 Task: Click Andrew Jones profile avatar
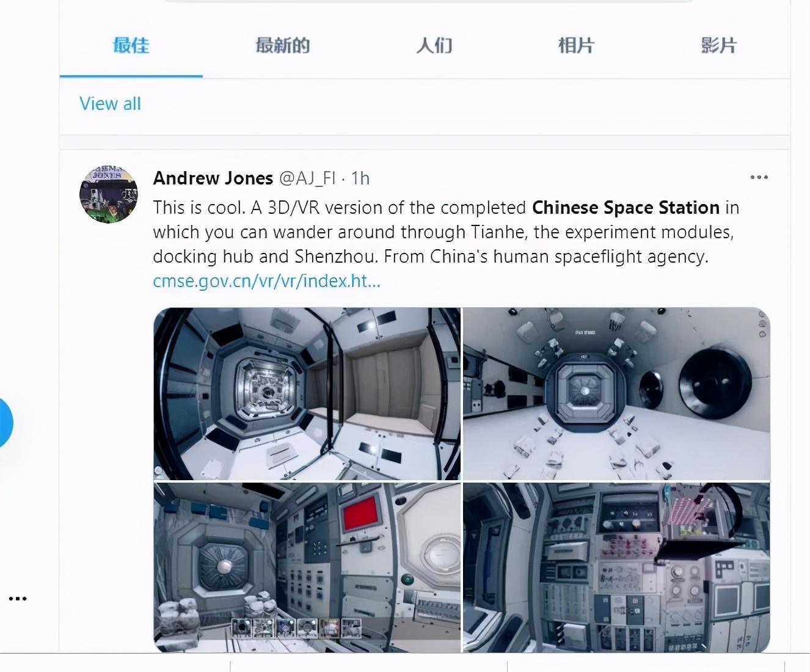click(109, 194)
